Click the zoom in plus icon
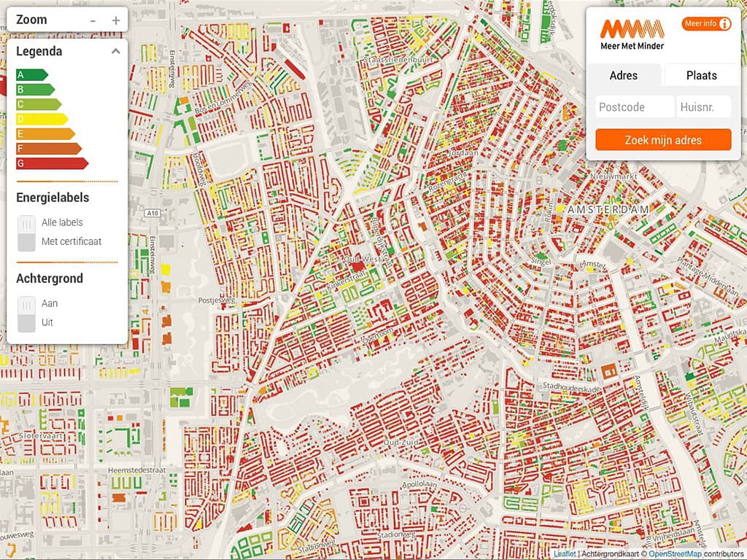747x560 pixels. point(116,20)
